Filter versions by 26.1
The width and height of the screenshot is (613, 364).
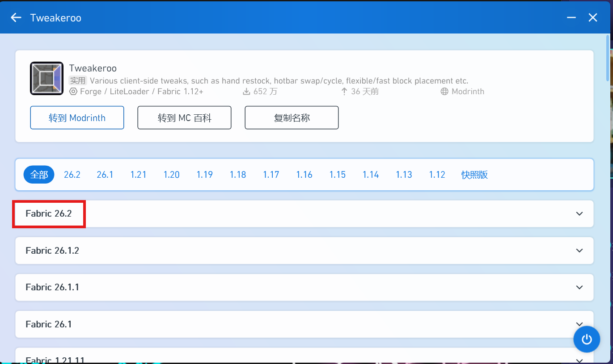coord(105,175)
